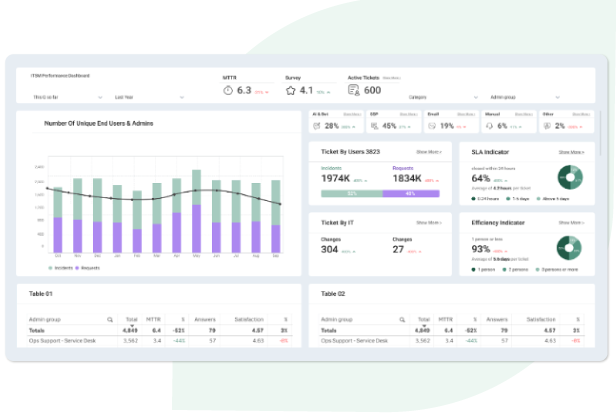
Task: Open the Admin group filter dropdown
Action: [525, 97]
